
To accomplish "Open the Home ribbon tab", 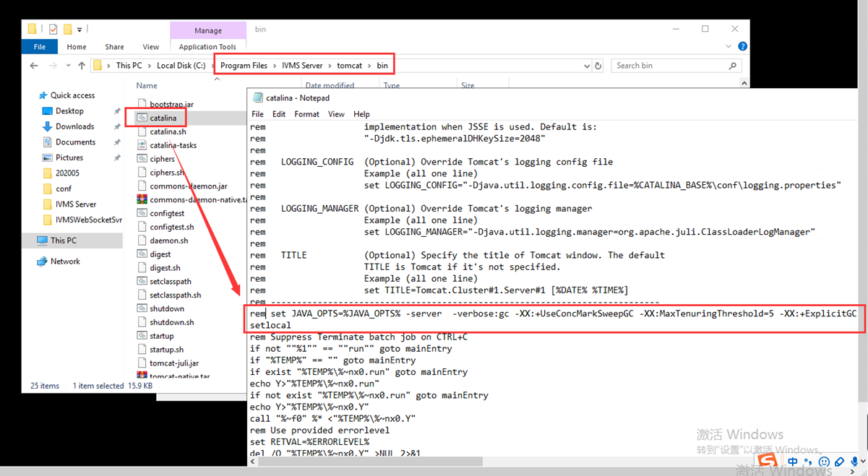I will (77, 47).
